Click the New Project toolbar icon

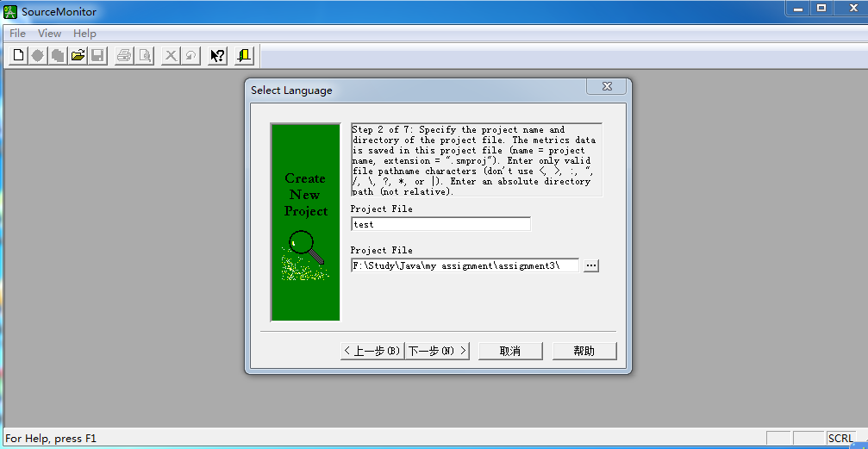[18, 55]
